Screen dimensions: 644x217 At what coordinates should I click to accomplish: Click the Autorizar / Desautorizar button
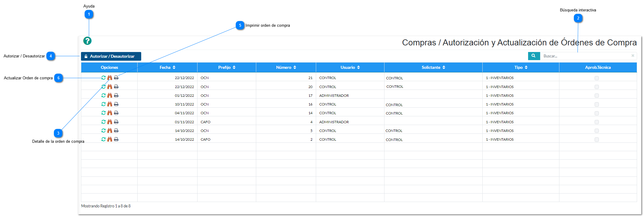pos(111,56)
